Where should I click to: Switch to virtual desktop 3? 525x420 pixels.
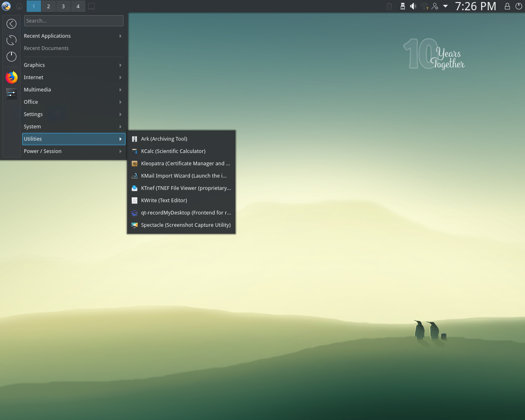tap(63, 6)
